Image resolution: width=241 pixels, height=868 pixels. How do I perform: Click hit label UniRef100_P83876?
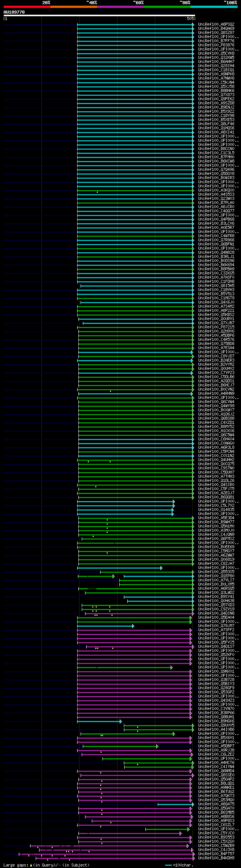(x=216, y=45)
